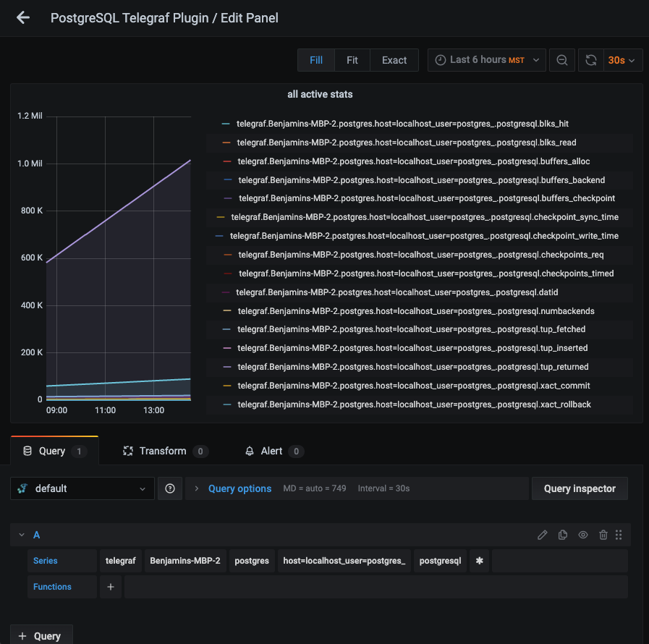Collapse query A row
The width and height of the screenshot is (649, 644).
pos(22,535)
